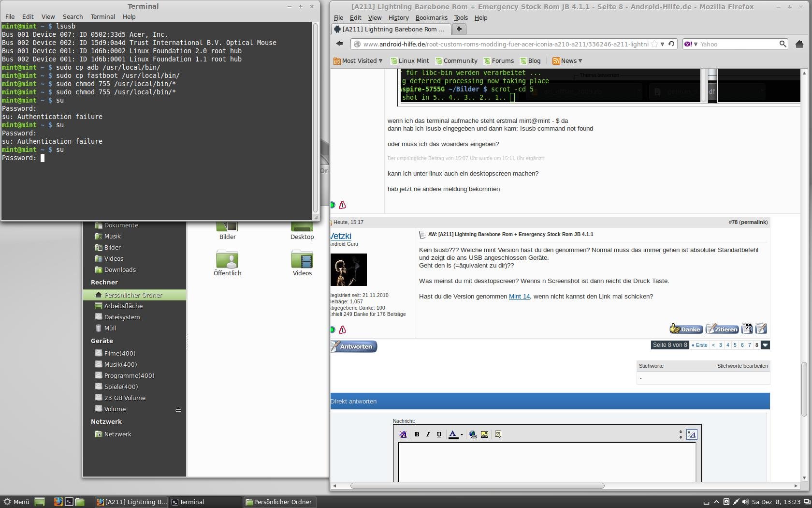Open volume control in system tray
812x508 pixels.
pos(745,502)
